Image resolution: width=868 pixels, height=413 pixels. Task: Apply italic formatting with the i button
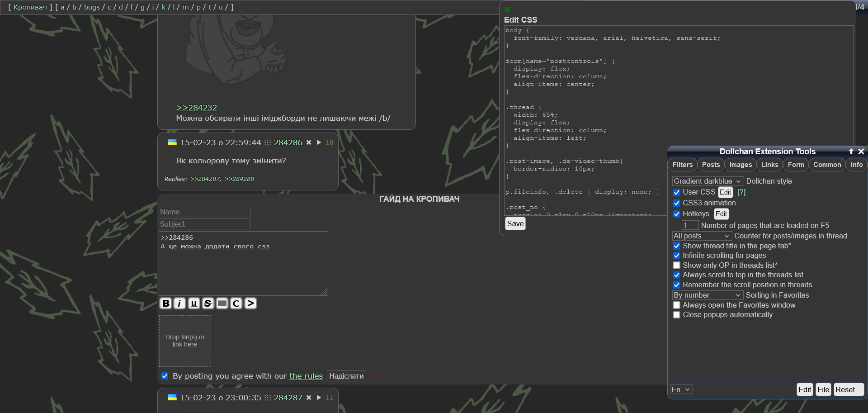179,304
